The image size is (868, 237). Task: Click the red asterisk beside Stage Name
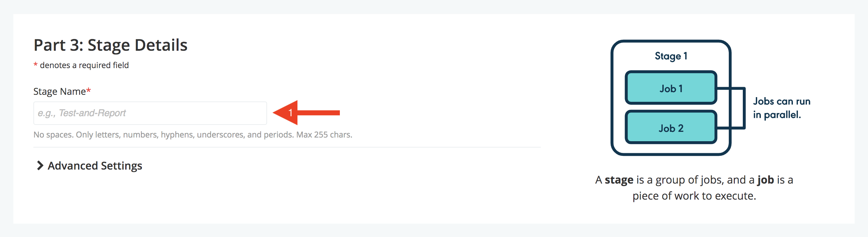tap(88, 91)
